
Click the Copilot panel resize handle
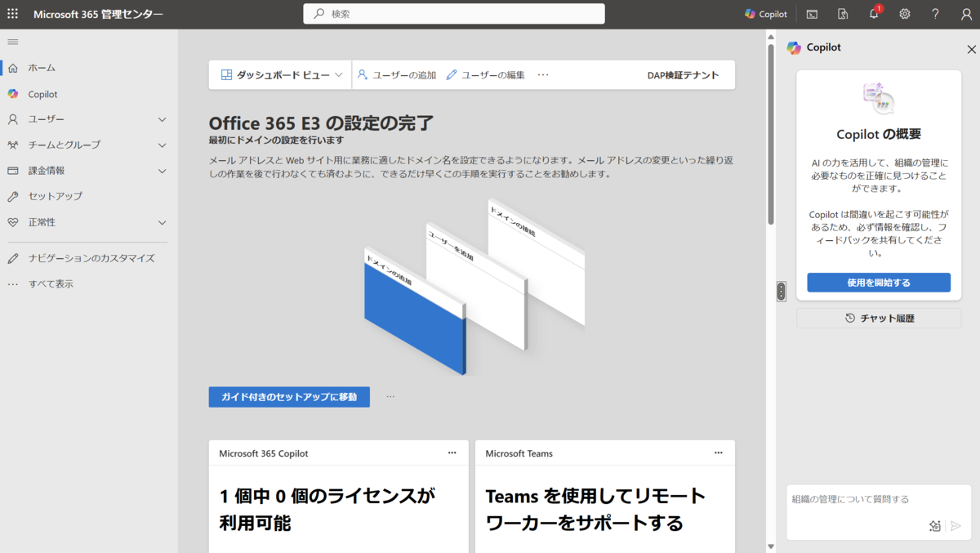click(x=781, y=291)
